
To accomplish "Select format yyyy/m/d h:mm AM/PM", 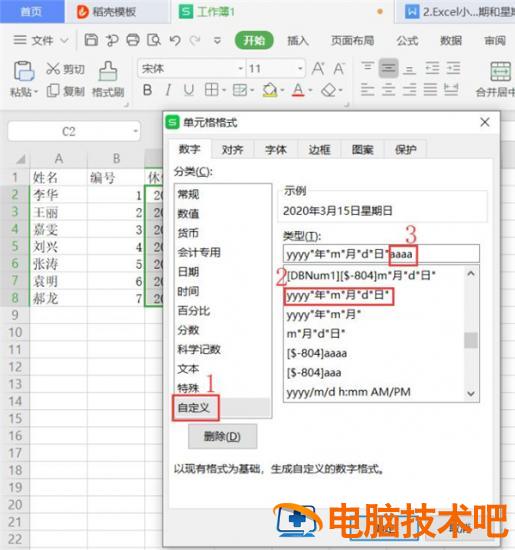I will (348, 392).
